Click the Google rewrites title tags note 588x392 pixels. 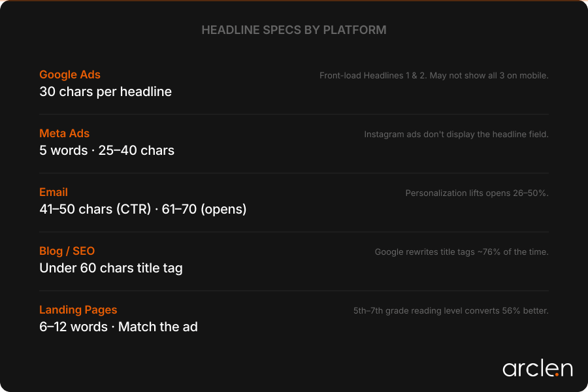(461, 252)
